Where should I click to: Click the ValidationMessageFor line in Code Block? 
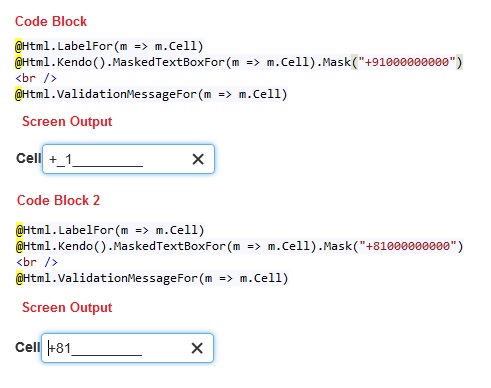(x=151, y=94)
